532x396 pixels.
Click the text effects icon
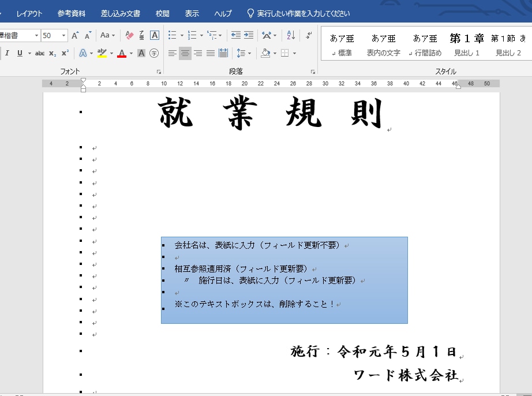pos(83,53)
